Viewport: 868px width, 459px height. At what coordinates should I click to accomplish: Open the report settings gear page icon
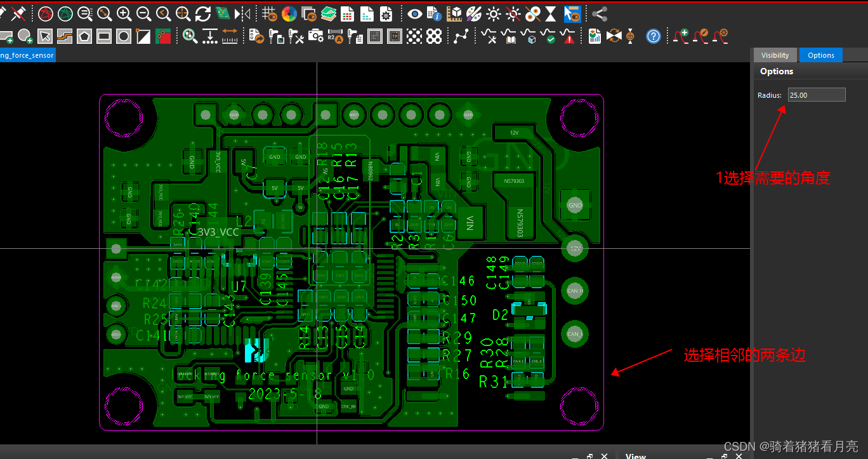click(x=386, y=13)
